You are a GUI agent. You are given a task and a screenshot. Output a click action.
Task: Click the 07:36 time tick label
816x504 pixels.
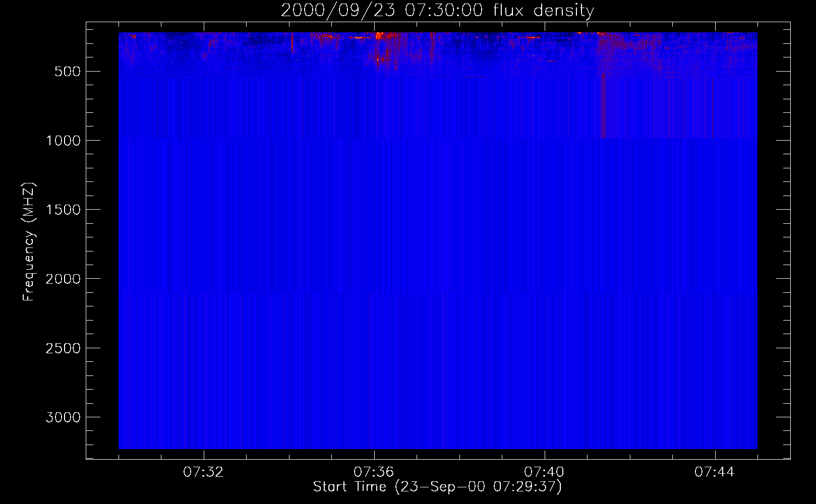click(374, 472)
